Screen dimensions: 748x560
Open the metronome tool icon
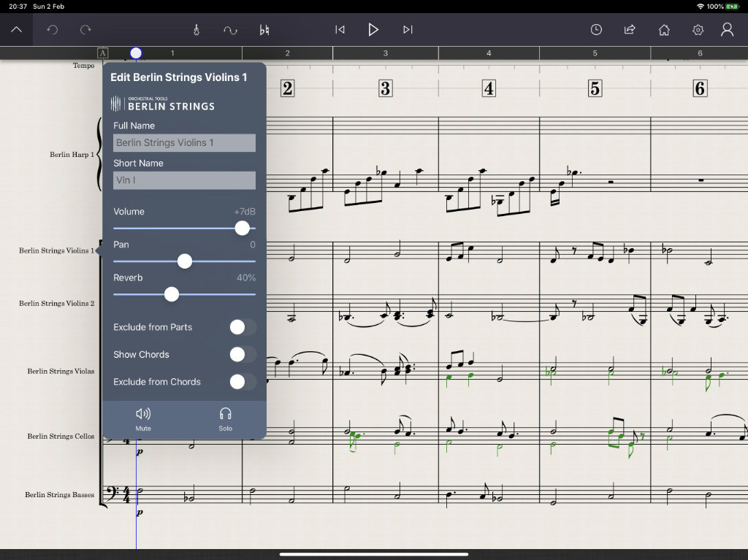pos(196,30)
